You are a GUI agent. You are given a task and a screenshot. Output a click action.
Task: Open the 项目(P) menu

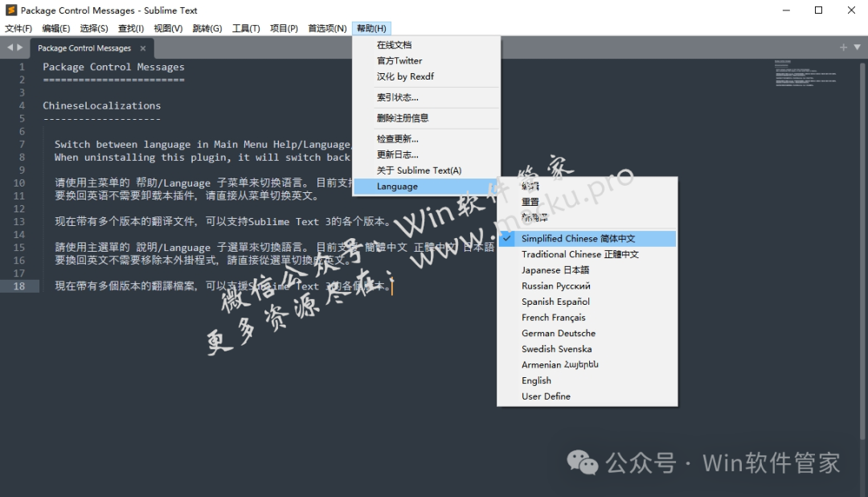pos(284,28)
